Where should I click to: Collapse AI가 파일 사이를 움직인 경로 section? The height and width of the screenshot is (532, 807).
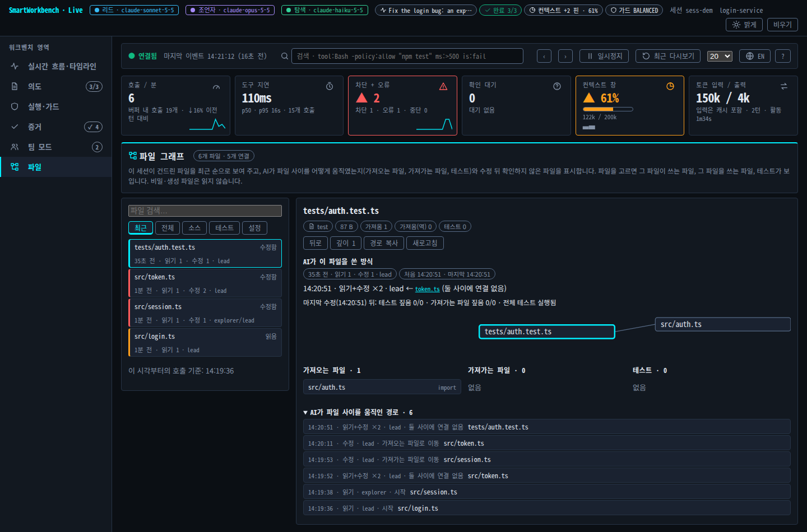pos(358,412)
